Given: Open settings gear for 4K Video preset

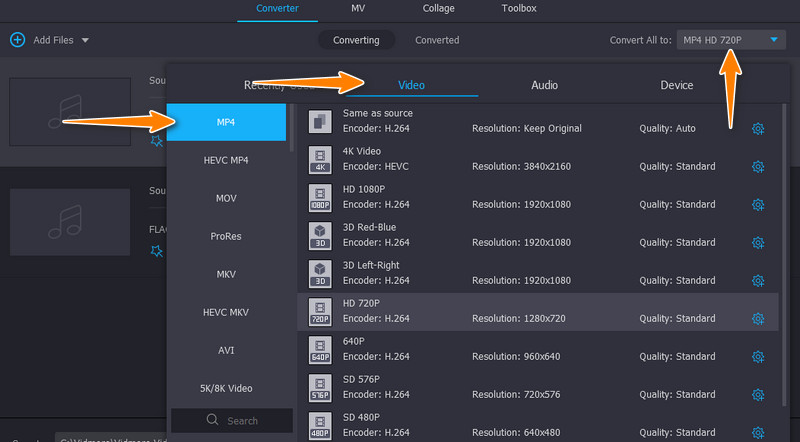Looking at the screenshot, I should point(758,166).
